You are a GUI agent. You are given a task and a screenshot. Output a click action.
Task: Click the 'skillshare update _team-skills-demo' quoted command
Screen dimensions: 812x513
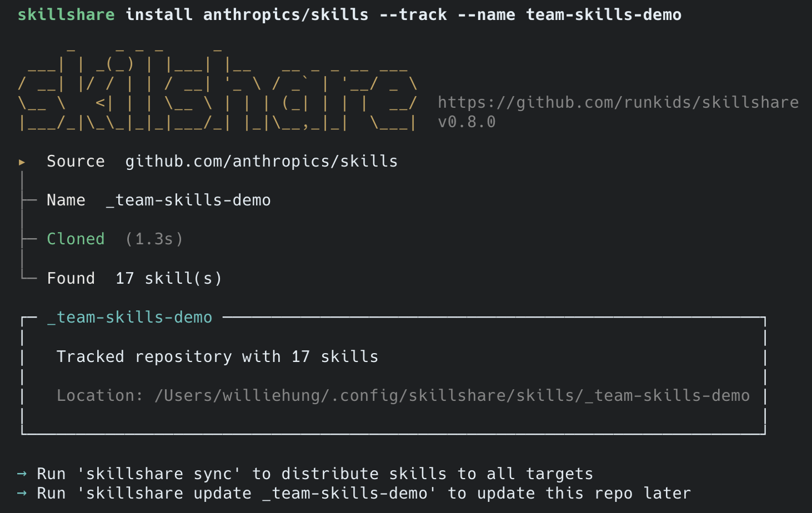pyautogui.click(x=257, y=493)
